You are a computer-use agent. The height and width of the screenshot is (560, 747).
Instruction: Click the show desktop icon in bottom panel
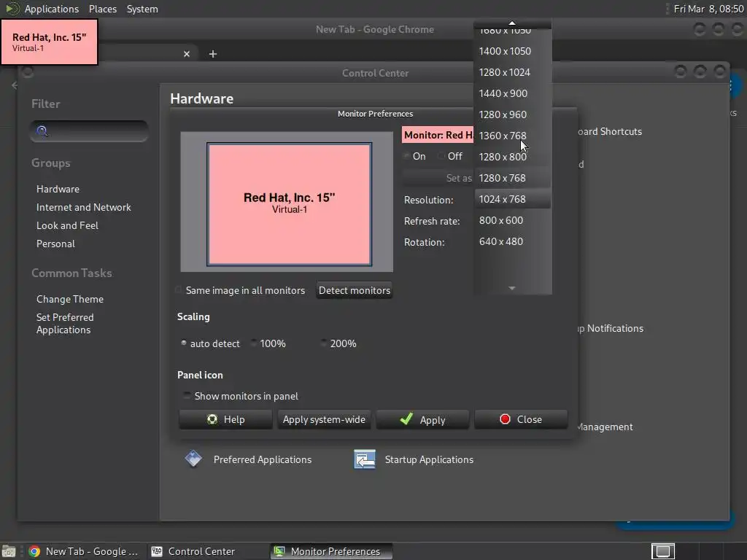[9, 551]
